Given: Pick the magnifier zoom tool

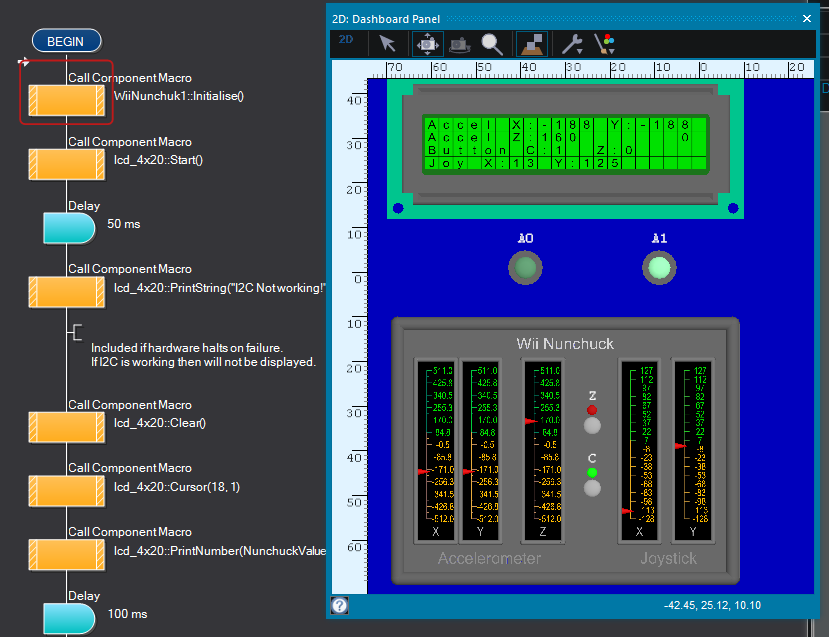Looking at the screenshot, I should click(x=492, y=44).
